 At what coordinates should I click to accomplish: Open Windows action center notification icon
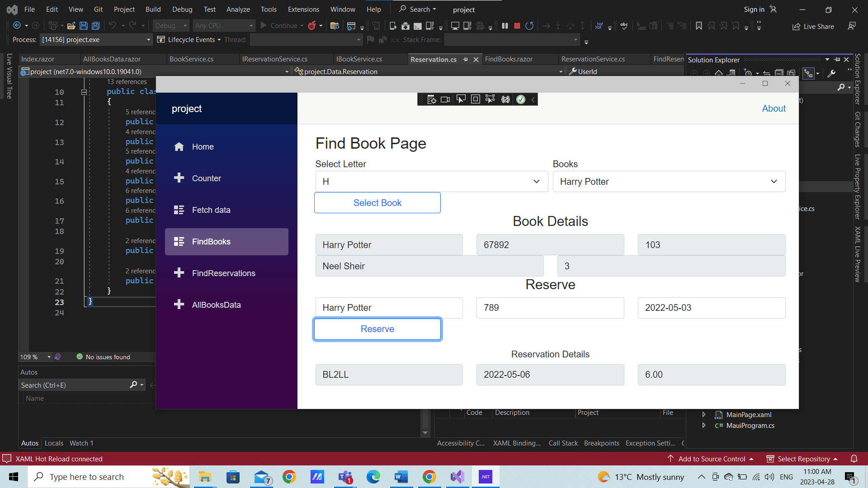click(x=850, y=477)
